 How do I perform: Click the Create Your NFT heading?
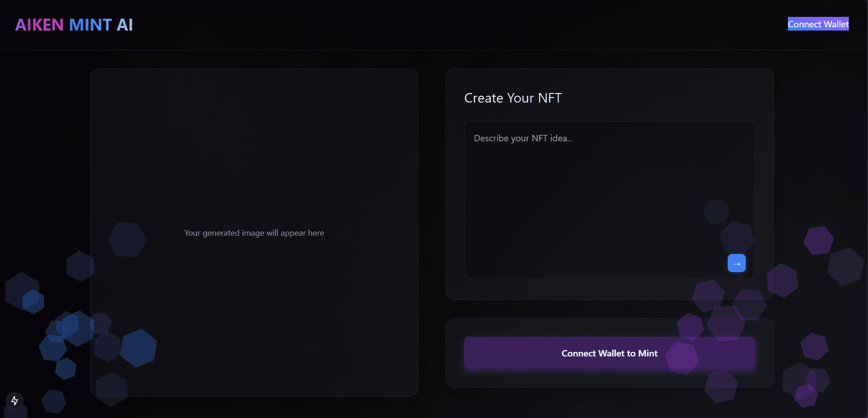click(513, 98)
